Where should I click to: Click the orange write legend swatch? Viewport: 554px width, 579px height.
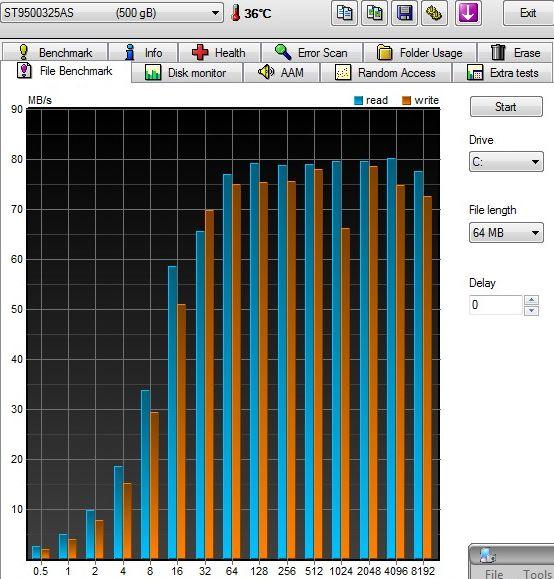[x=406, y=100]
